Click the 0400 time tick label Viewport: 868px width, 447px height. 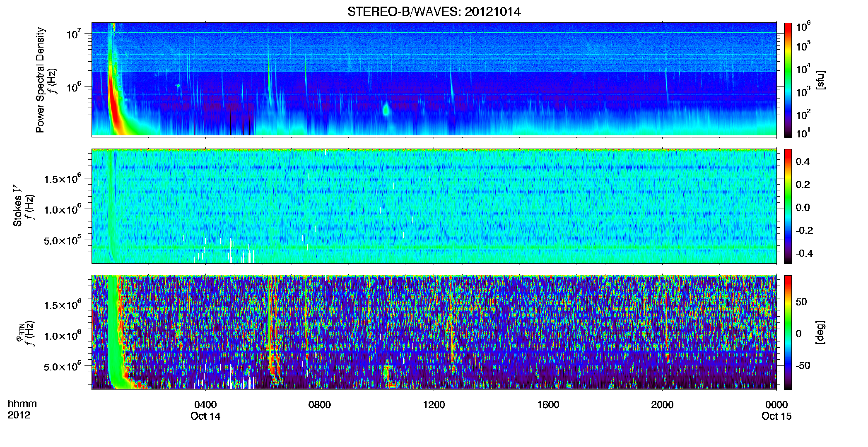(x=205, y=404)
